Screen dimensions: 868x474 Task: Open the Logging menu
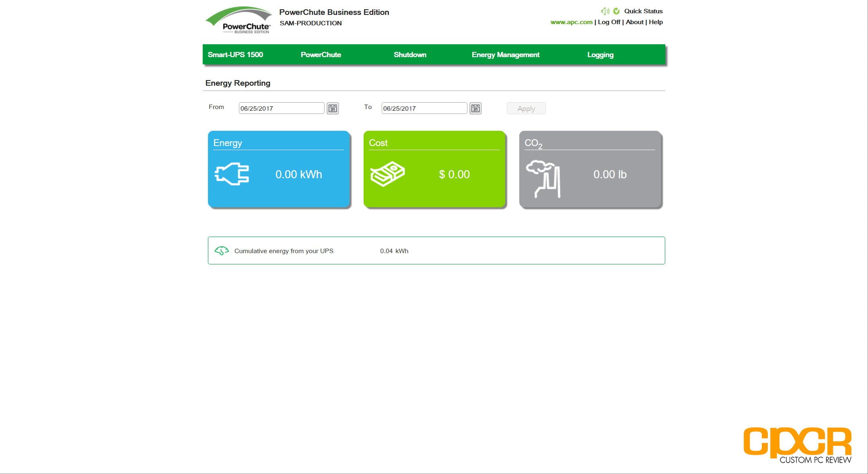(x=600, y=55)
